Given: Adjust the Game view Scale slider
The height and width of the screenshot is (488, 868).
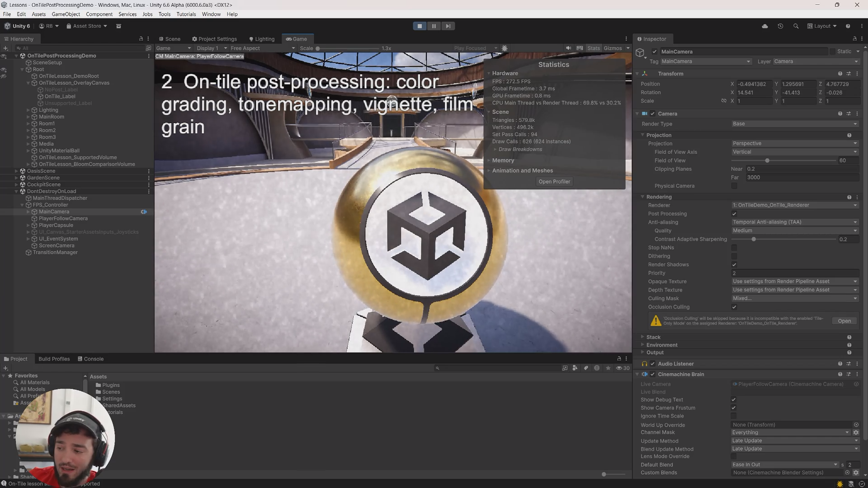Looking at the screenshot, I should 347,48.
